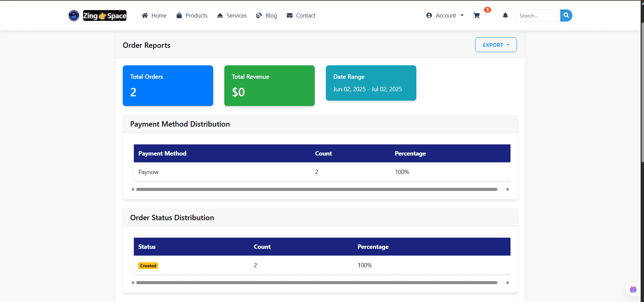Click the Account user circle icon

429,15
